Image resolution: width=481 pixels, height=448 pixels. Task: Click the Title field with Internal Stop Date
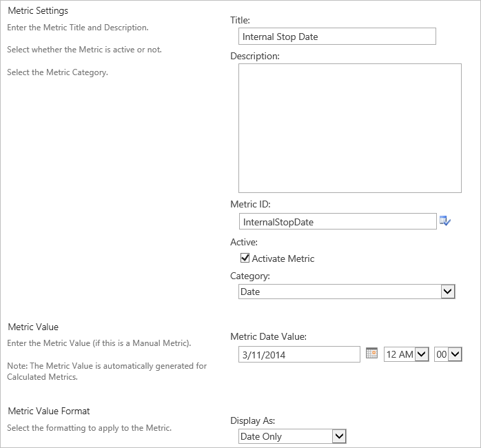[x=337, y=37]
